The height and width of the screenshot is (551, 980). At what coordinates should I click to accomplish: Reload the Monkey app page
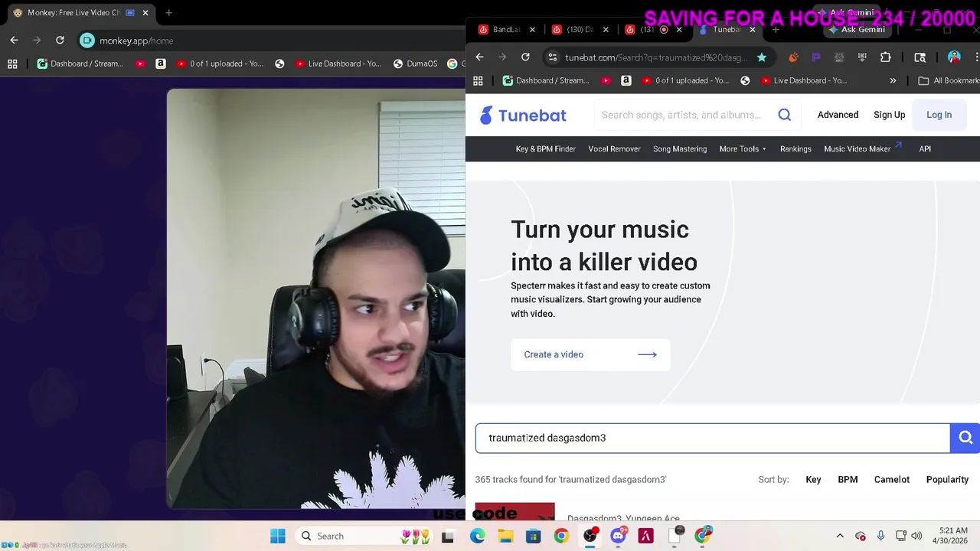pyautogui.click(x=60, y=40)
